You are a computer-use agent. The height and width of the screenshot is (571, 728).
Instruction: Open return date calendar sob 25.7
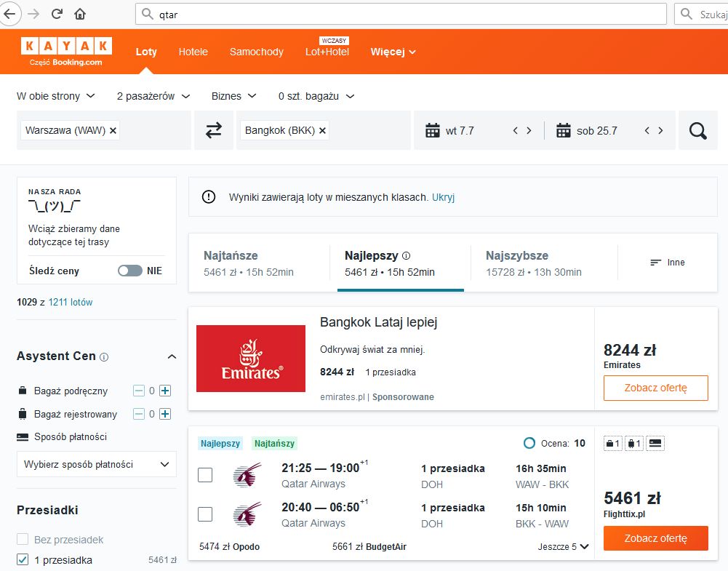click(x=587, y=130)
